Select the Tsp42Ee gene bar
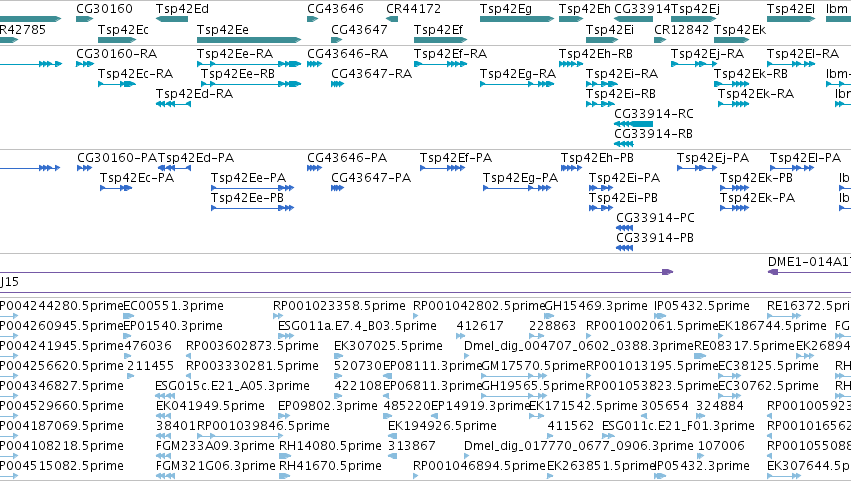The height and width of the screenshot is (481, 851). [249, 40]
